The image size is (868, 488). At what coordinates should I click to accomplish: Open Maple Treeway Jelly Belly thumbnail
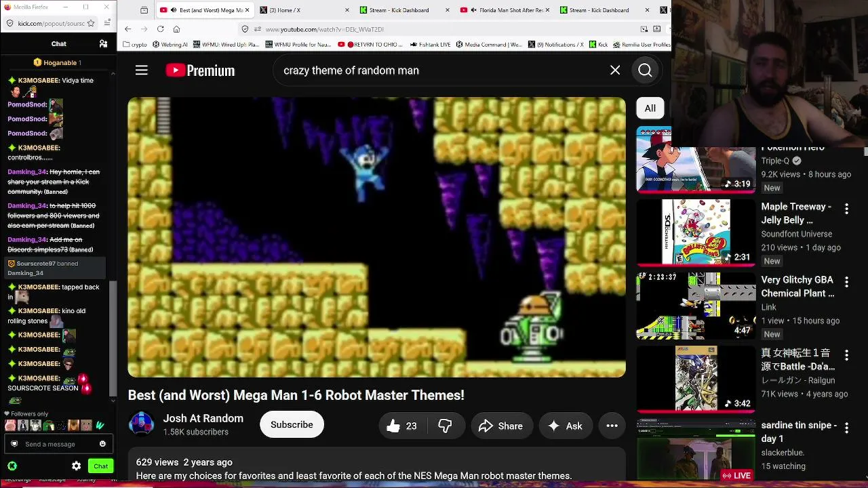[696, 232]
